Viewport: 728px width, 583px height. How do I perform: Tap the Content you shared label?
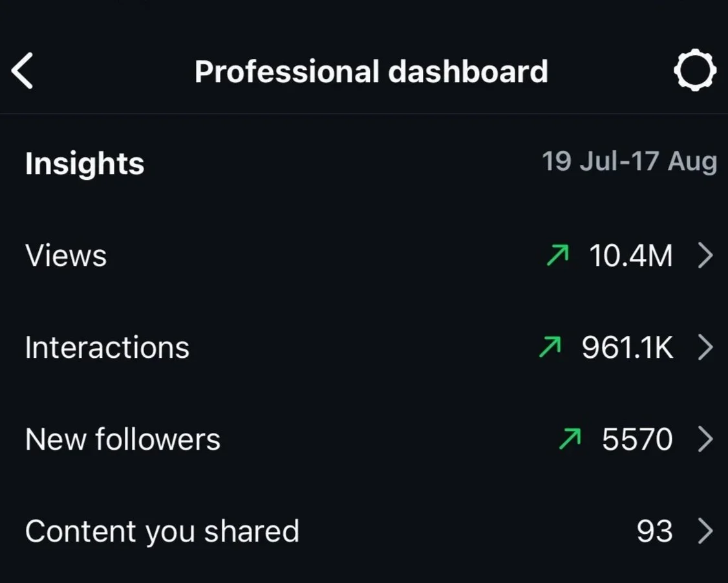tap(162, 531)
